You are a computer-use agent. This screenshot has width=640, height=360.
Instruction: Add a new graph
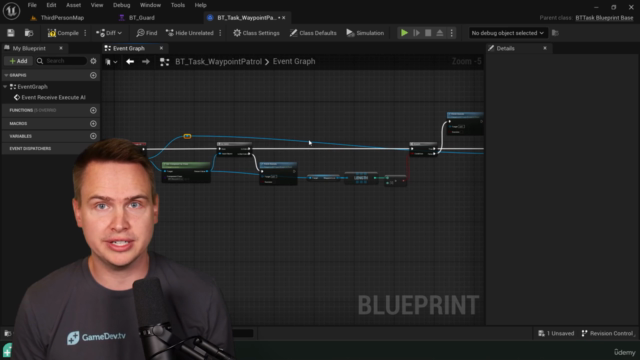93,76
